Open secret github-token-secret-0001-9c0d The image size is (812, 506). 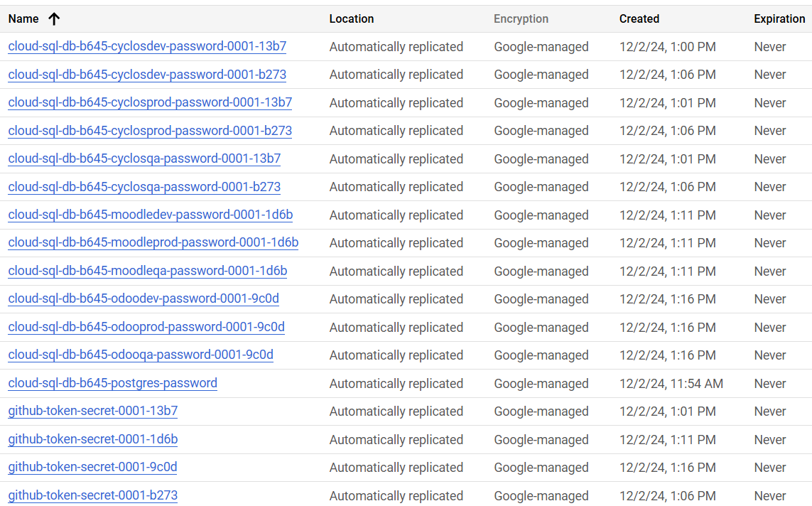click(x=92, y=467)
